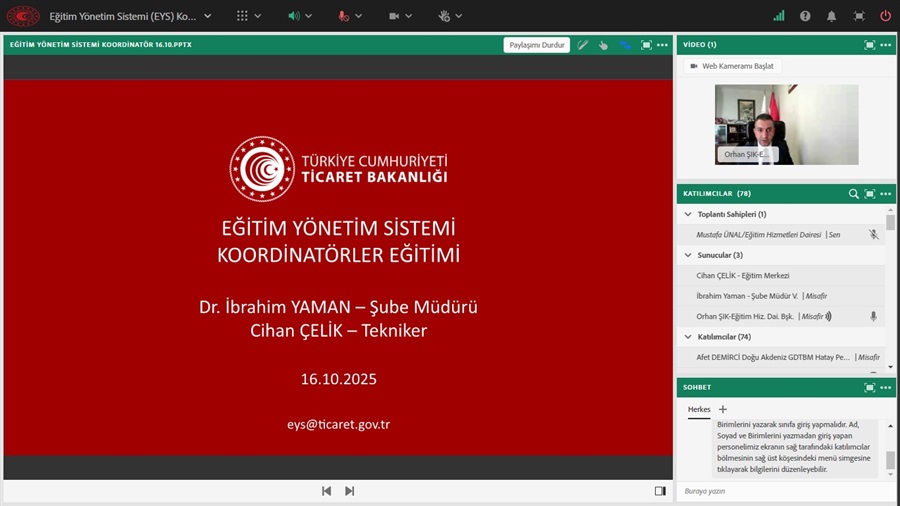Open the pods grid menu dropdown
The height and width of the screenshot is (506, 900).
(x=242, y=16)
